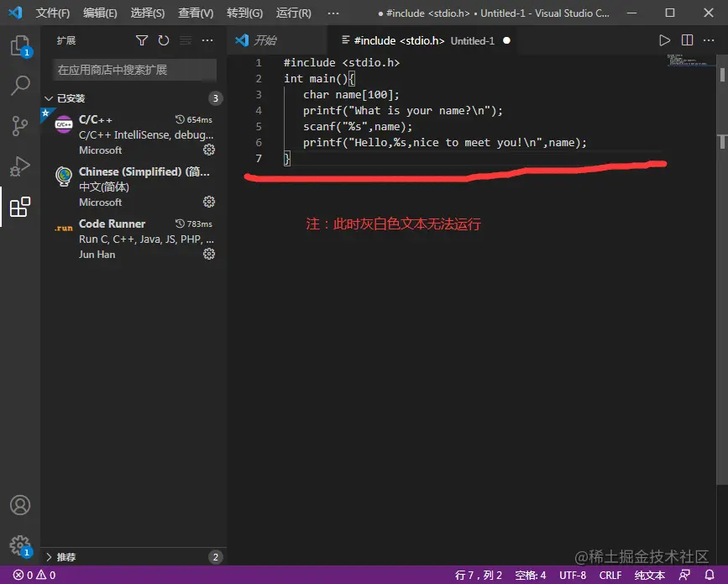
Task: Open the 运行(R) menu
Action: [x=293, y=13]
